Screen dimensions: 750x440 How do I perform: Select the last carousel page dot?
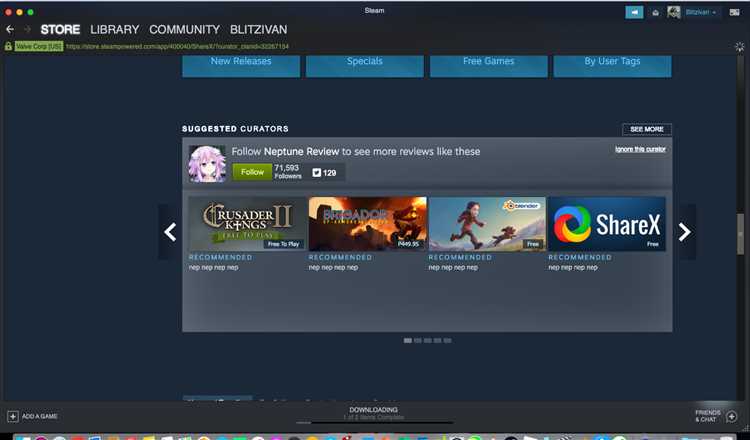click(447, 341)
